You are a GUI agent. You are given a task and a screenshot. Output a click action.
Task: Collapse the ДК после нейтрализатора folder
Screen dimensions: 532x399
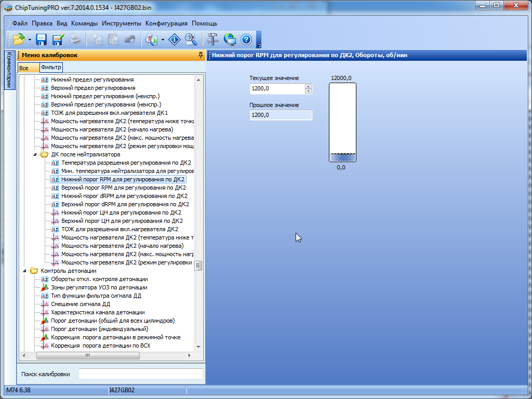point(35,154)
